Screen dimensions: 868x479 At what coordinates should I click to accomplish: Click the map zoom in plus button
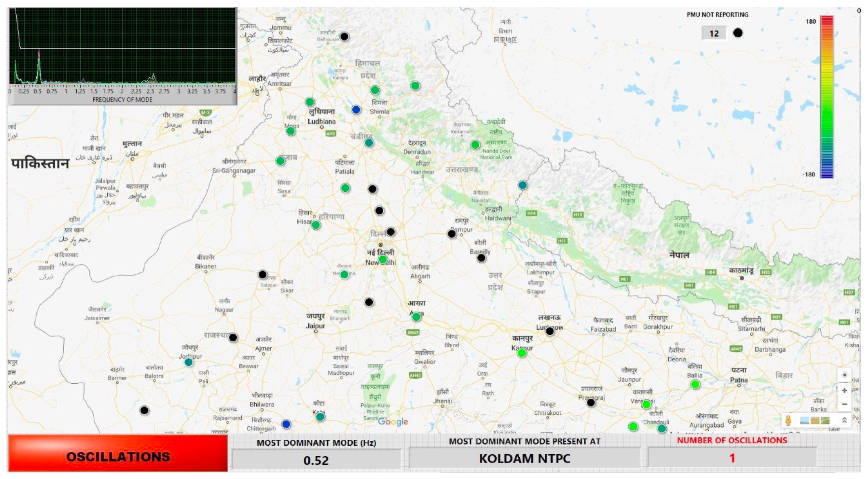pyautogui.click(x=844, y=391)
